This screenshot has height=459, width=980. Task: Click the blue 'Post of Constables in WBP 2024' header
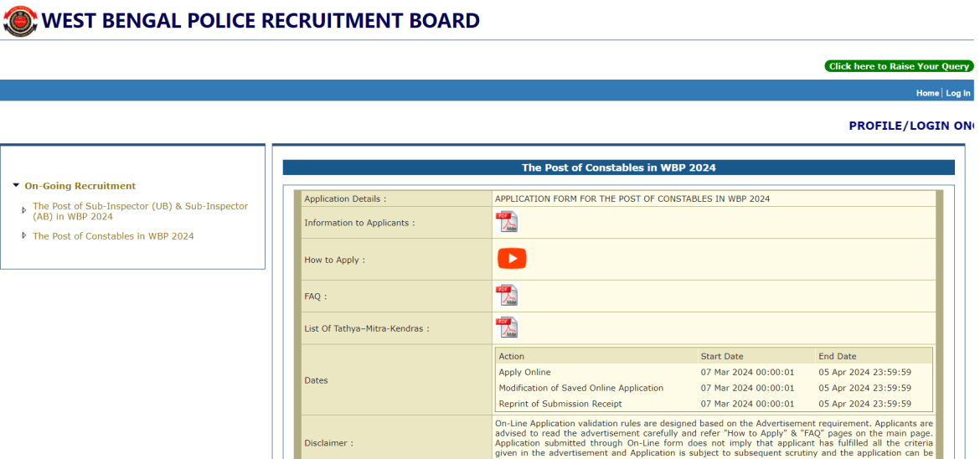pos(618,168)
